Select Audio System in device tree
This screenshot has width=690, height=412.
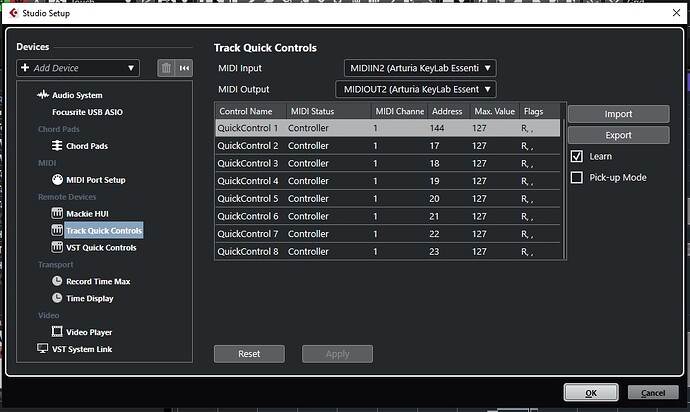(x=77, y=95)
